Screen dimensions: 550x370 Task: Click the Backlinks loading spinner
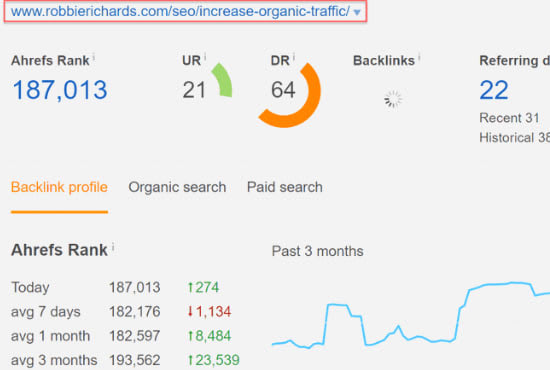pyautogui.click(x=393, y=99)
